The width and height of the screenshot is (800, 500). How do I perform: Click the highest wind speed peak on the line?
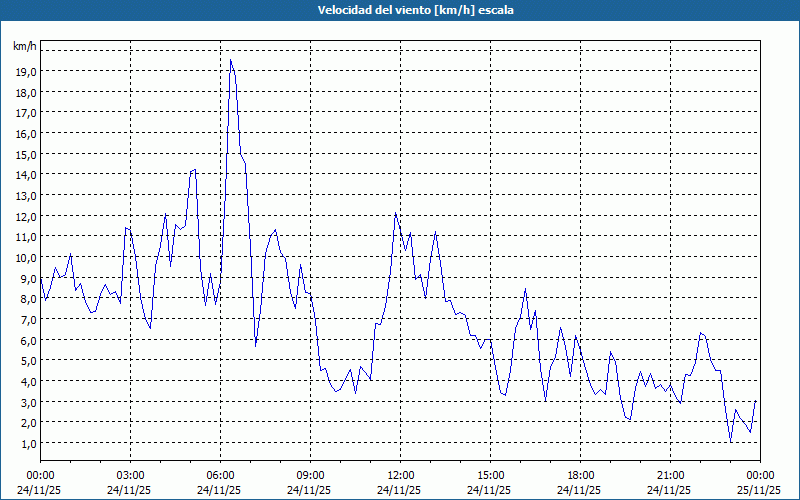click(230, 60)
